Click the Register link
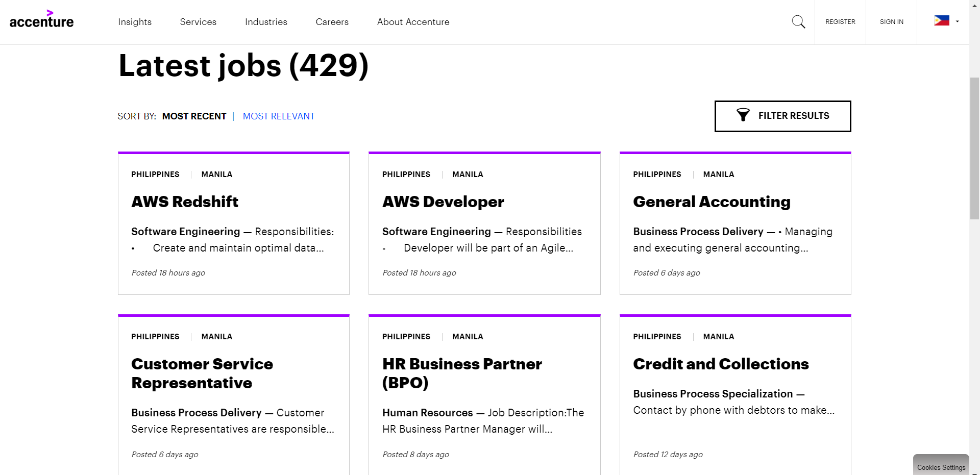This screenshot has height=475, width=980. pyautogui.click(x=840, y=22)
